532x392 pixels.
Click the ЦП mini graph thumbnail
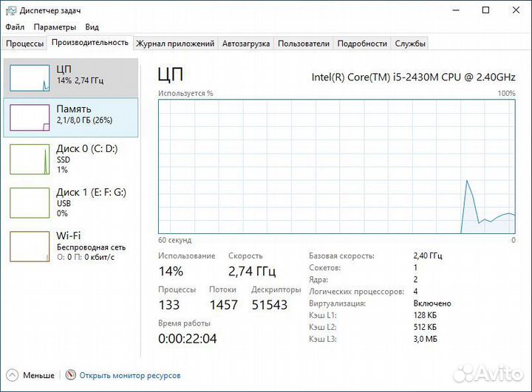(x=30, y=78)
